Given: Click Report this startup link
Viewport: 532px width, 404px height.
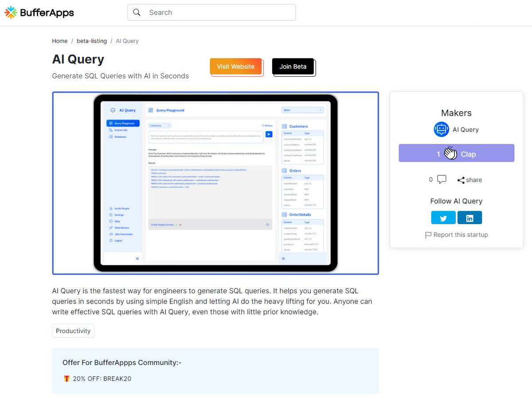Looking at the screenshot, I should pos(457,235).
